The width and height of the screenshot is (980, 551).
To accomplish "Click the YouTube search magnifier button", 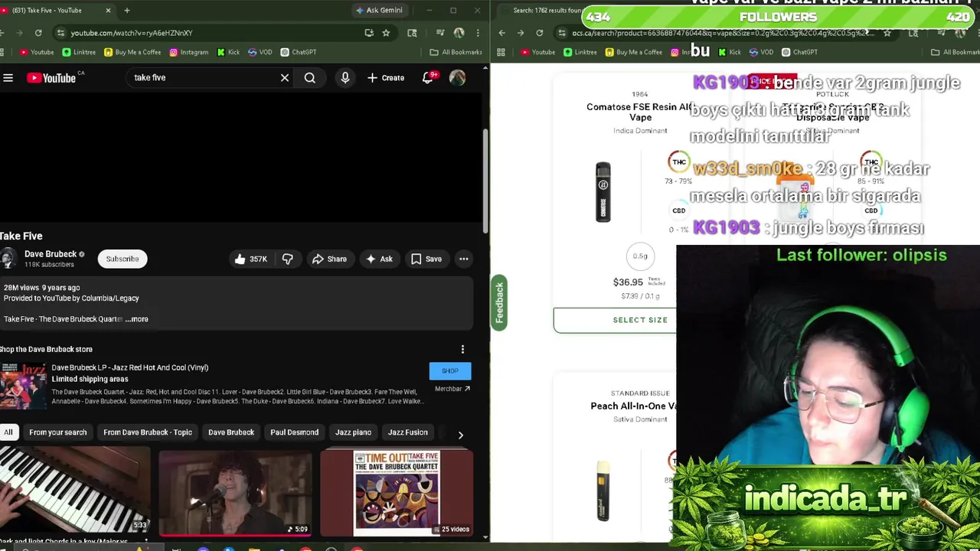I will tap(310, 77).
